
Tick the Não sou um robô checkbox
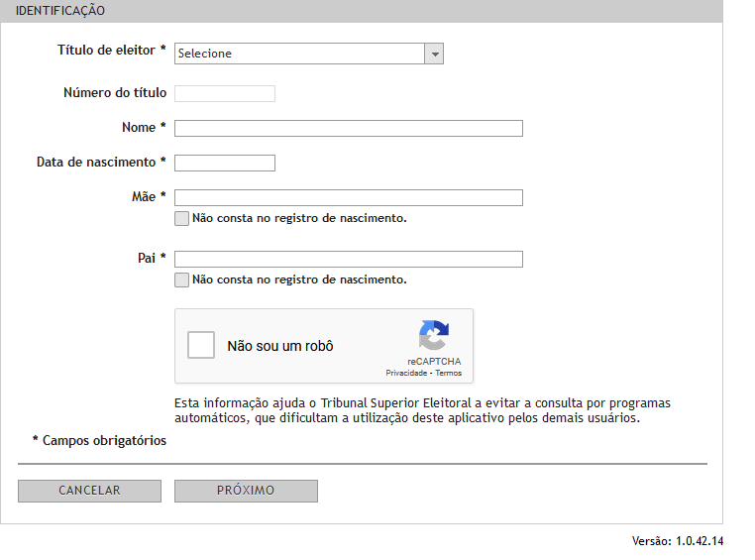pos(201,345)
